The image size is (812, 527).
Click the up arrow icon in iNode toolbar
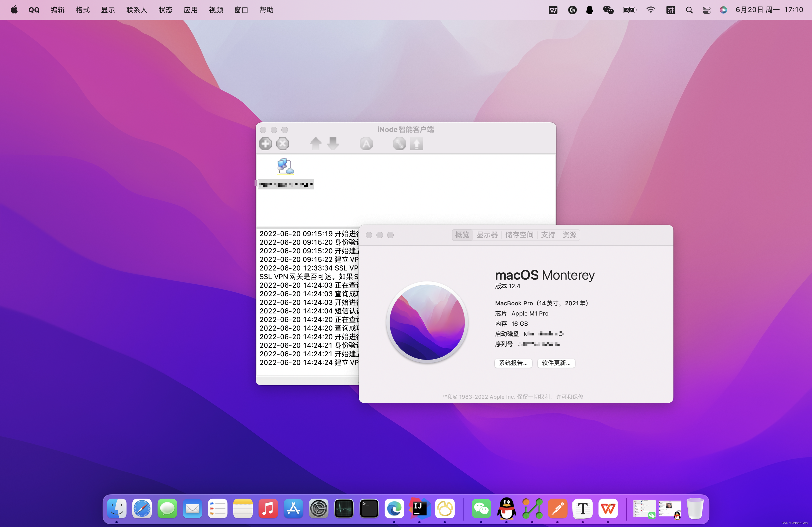point(316,144)
